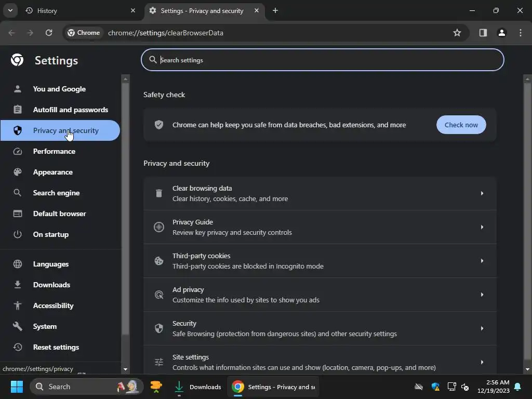Viewport: 532px width, 399px height.
Task: Click the Privacy Guide compass icon
Action: click(x=159, y=227)
